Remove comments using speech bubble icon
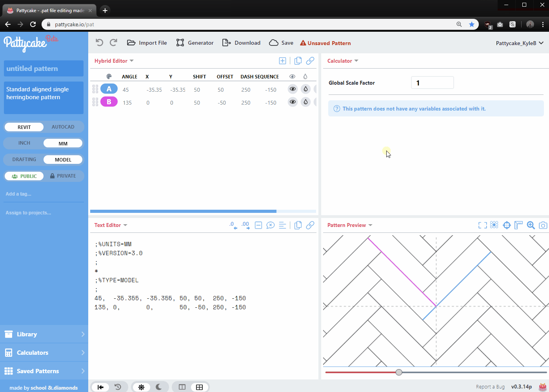Image resolution: width=549 pixels, height=392 pixels. pos(270,225)
